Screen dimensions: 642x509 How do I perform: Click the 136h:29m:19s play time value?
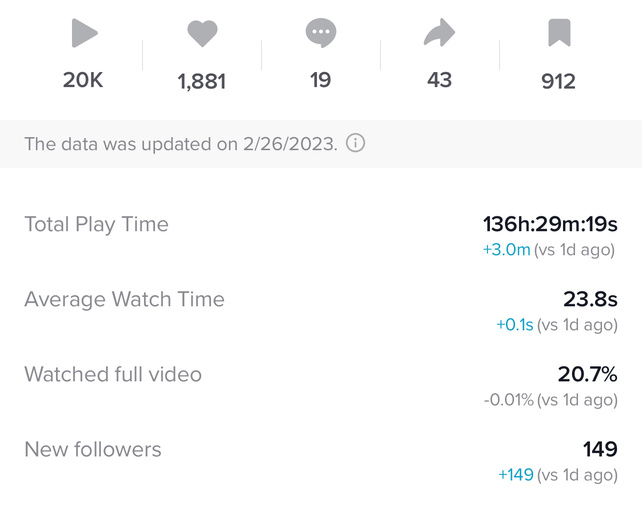pos(550,224)
